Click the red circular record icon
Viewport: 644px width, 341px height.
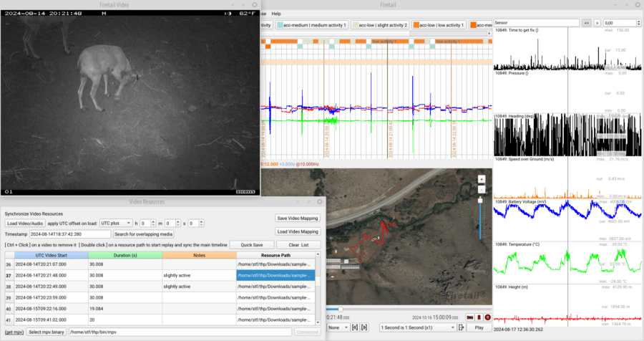488,317
